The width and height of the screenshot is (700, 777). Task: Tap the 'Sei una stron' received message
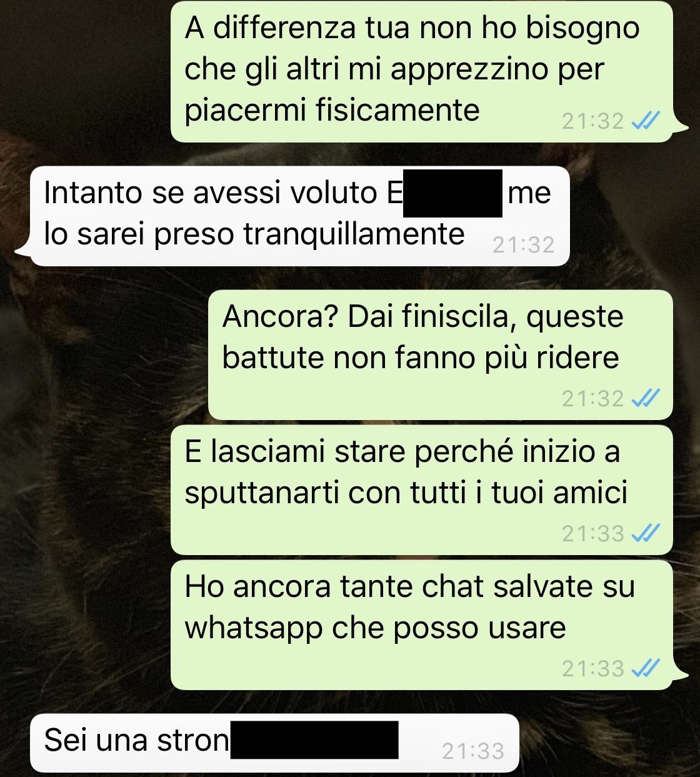275,743
